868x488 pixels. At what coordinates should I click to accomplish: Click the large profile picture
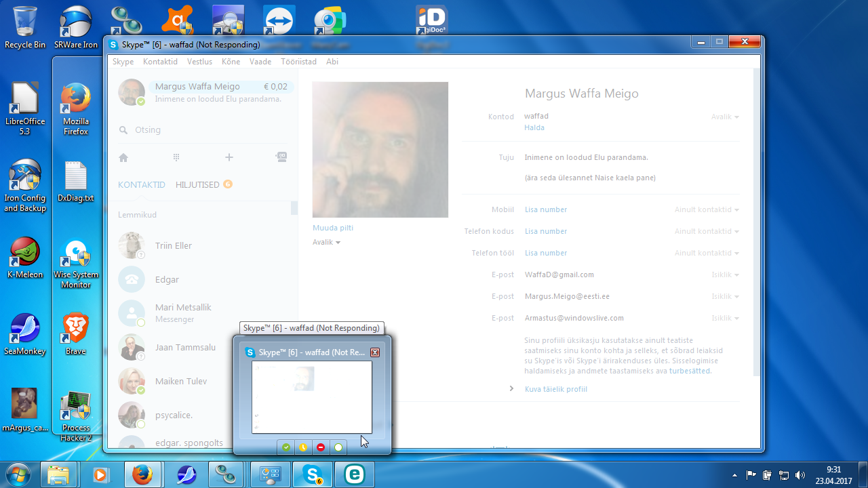(380, 150)
